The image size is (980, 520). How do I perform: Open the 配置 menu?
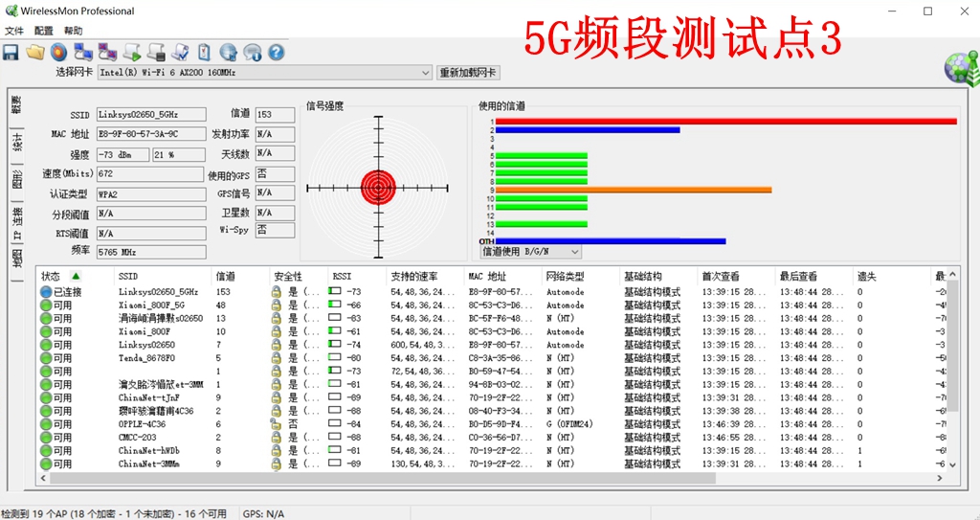tap(44, 31)
